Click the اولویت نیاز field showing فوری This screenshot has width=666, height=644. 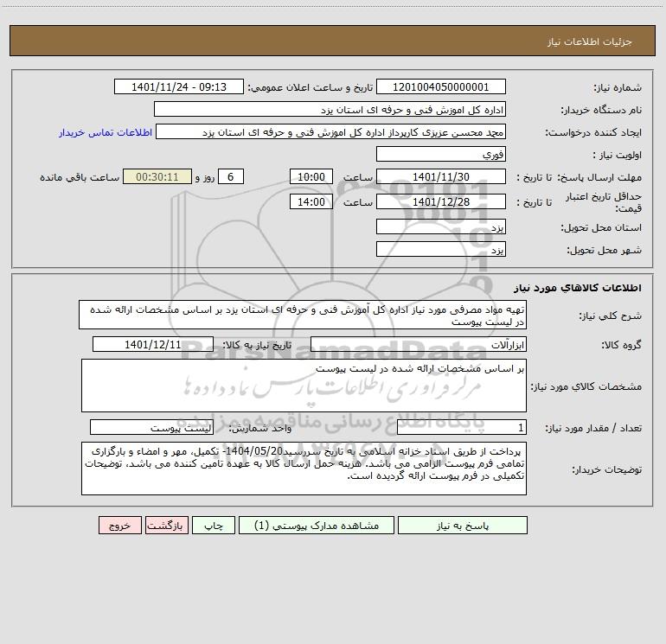pos(441,154)
